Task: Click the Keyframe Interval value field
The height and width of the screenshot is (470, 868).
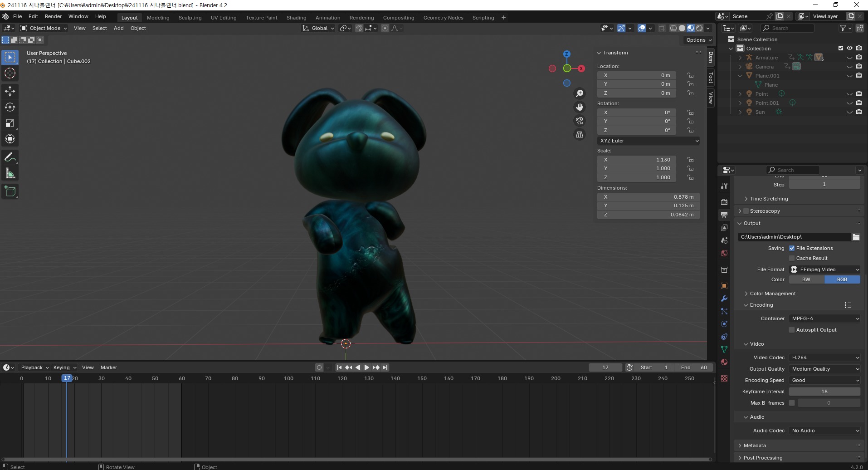Action: click(x=824, y=392)
